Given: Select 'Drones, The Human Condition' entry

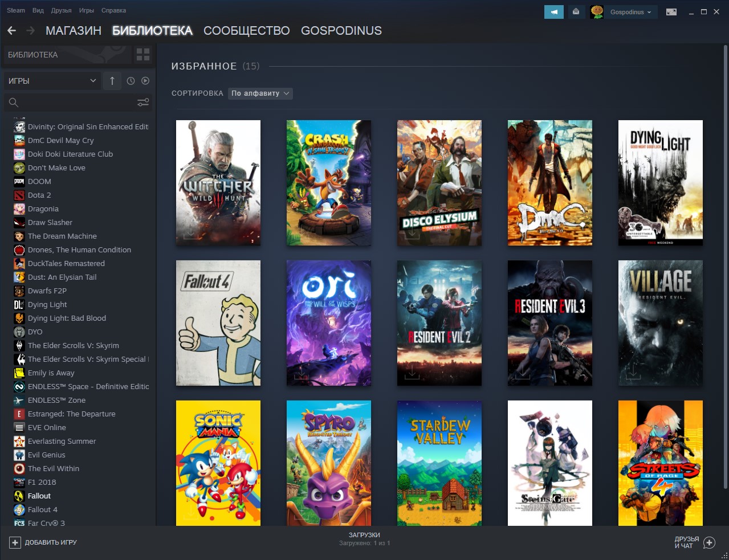Looking at the screenshot, I should point(80,250).
